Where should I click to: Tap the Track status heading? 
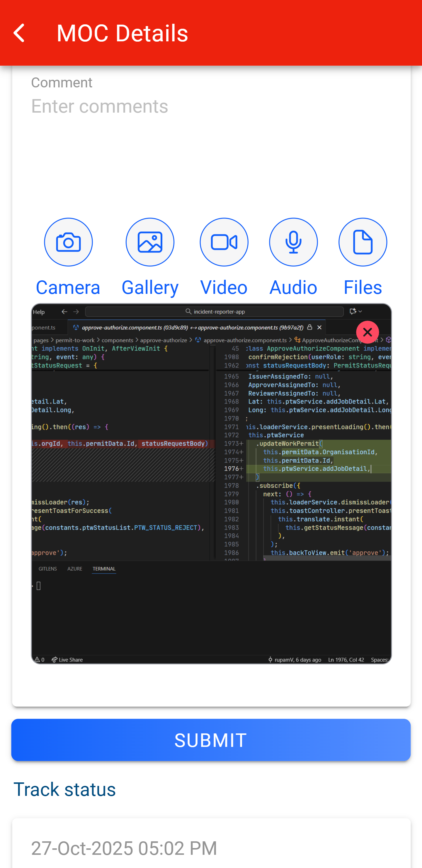click(x=65, y=789)
